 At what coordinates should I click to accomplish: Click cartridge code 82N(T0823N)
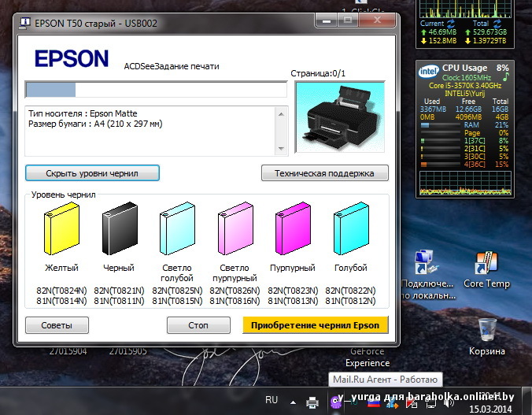(x=293, y=291)
